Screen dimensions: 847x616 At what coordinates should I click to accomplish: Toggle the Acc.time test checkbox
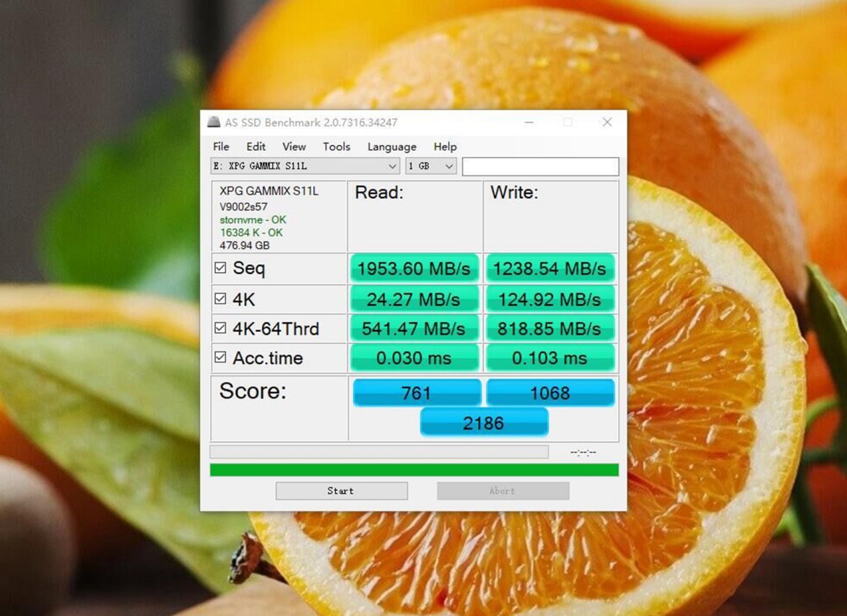coord(220,357)
